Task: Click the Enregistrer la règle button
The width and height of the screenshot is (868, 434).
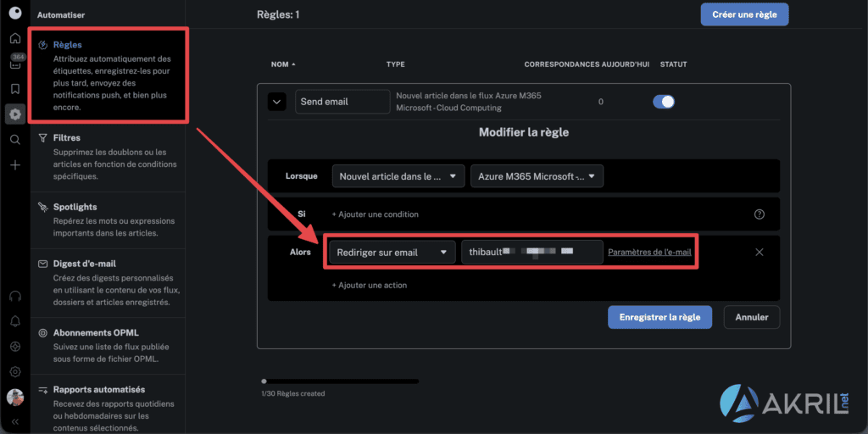Action: tap(659, 318)
